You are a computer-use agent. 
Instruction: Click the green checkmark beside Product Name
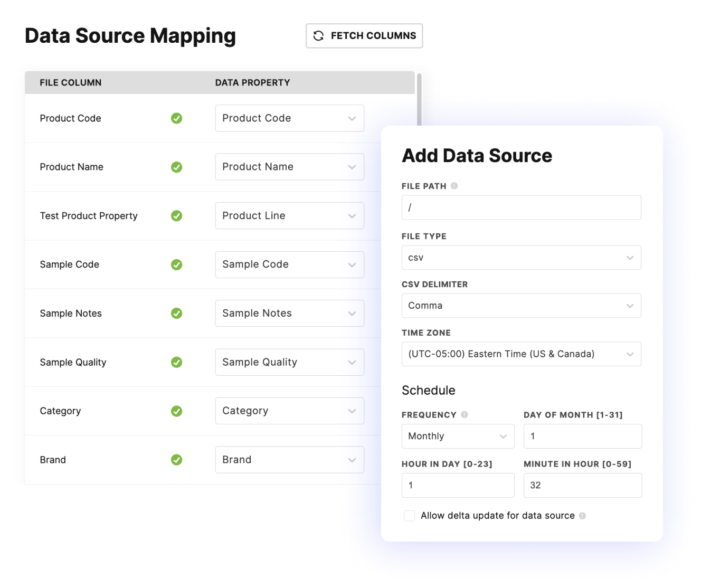point(177,167)
